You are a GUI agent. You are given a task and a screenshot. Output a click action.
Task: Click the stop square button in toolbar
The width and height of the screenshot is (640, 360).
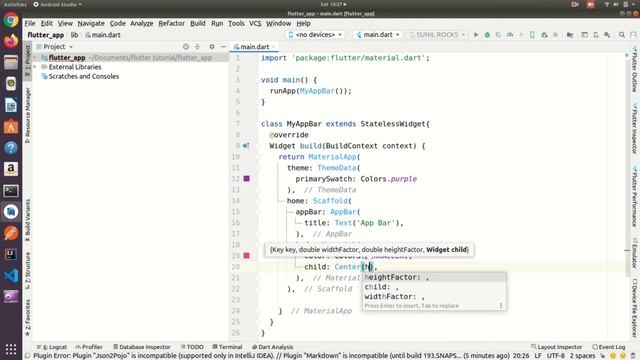point(555,35)
